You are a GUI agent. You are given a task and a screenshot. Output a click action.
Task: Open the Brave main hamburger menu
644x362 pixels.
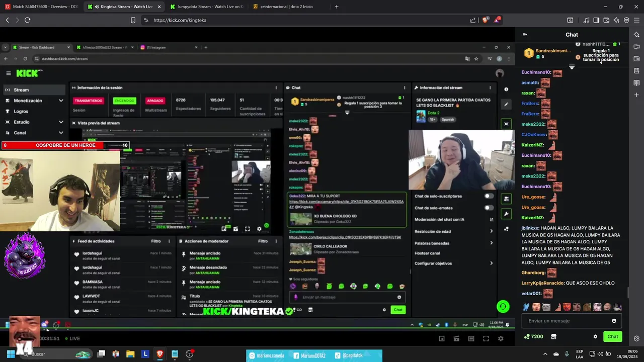click(636, 20)
